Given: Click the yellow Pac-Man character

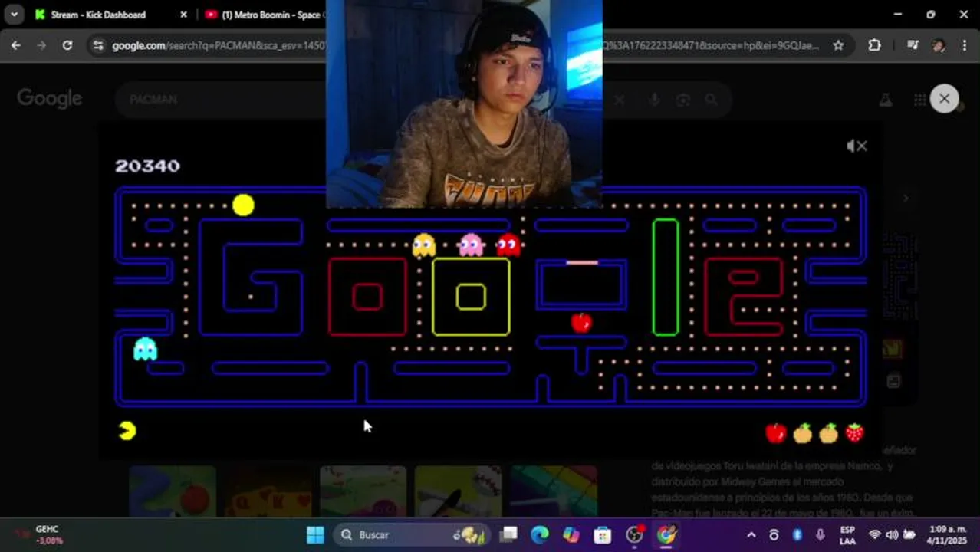Looking at the screenshot, I should tap(243, 205).
